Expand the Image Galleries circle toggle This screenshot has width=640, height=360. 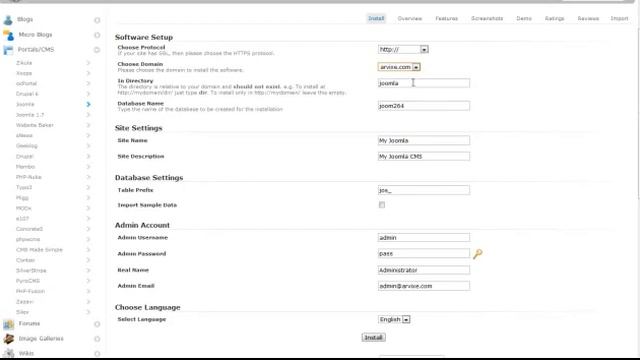97,339
